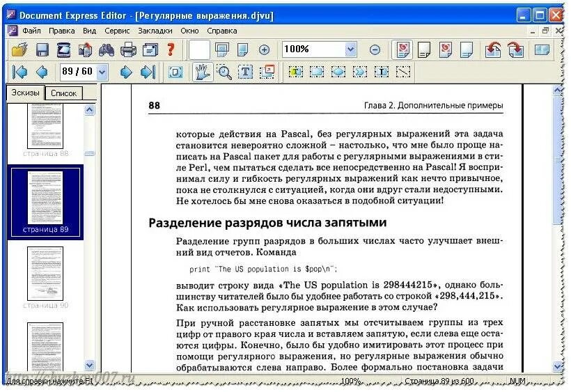Open help with the red question mark
This screenshot has height=392, width=571.
(170, 49)
